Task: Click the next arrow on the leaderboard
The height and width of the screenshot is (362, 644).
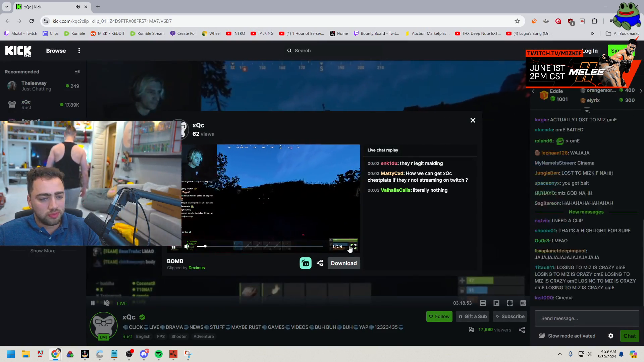Action: coord(641,91)
